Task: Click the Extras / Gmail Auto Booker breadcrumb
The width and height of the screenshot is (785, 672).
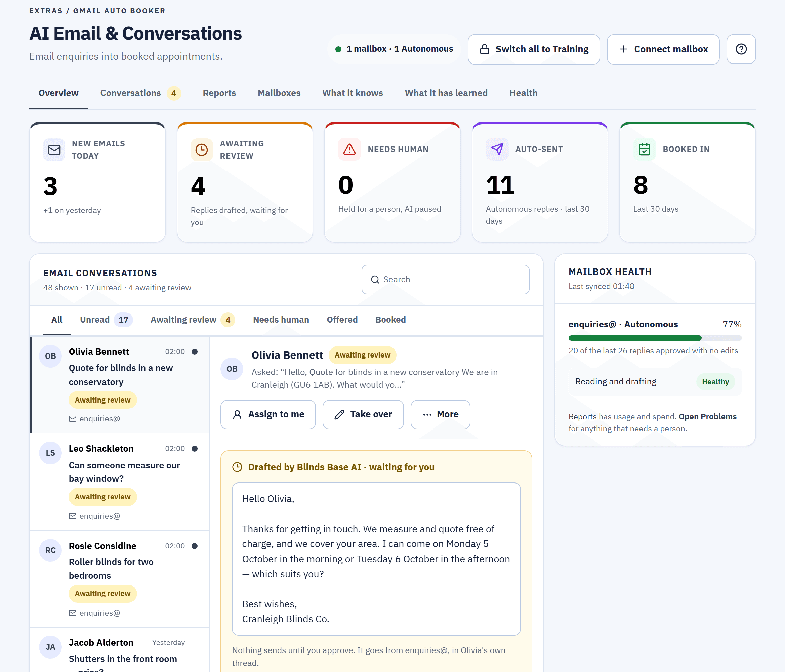Action: [x=97, y=11]
